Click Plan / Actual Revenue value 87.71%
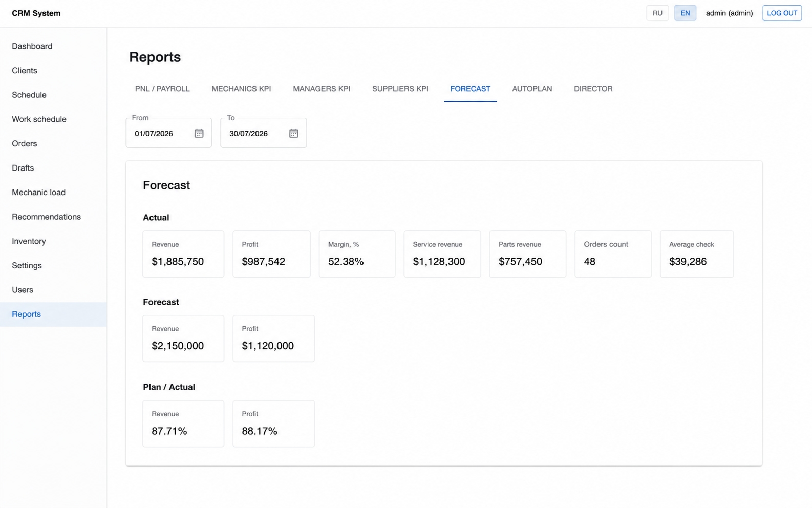Screen dimensions: 812x508 pos(169,431)
